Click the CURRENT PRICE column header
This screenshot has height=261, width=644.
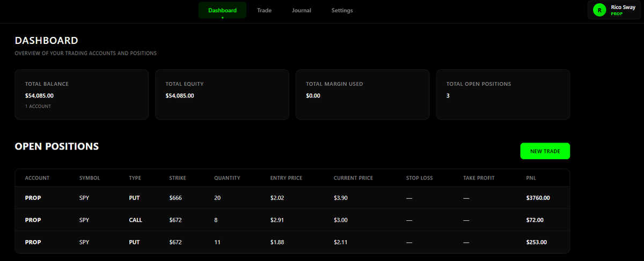coord(353,177)
